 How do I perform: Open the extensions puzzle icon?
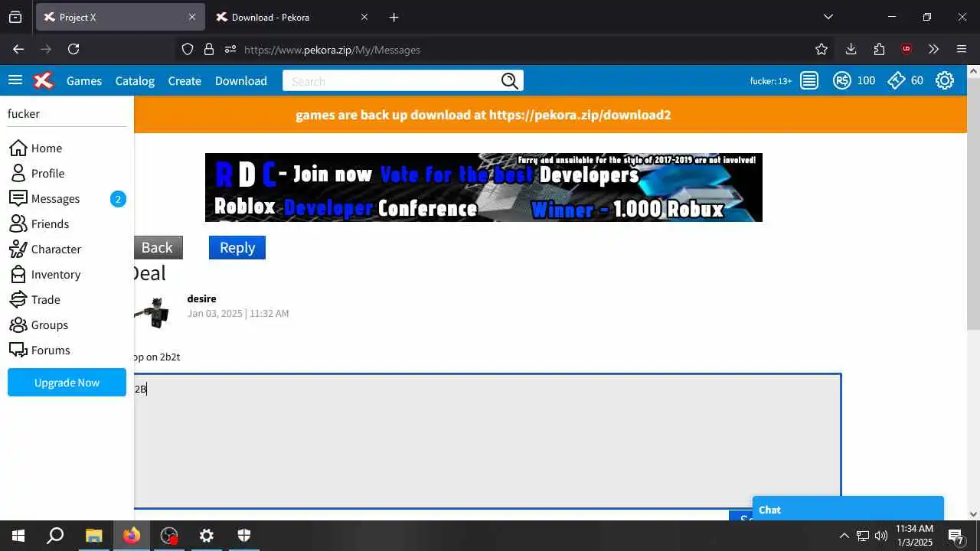[x=879, y=49]
